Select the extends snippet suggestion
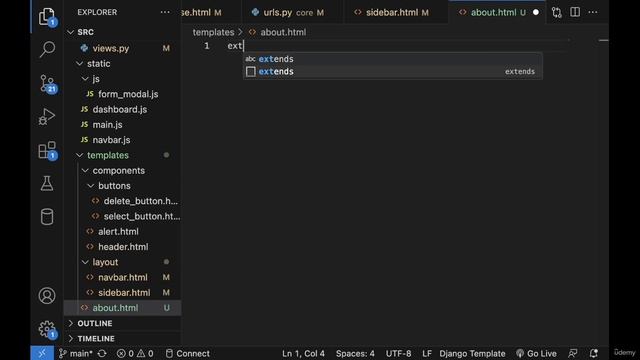 393,71
